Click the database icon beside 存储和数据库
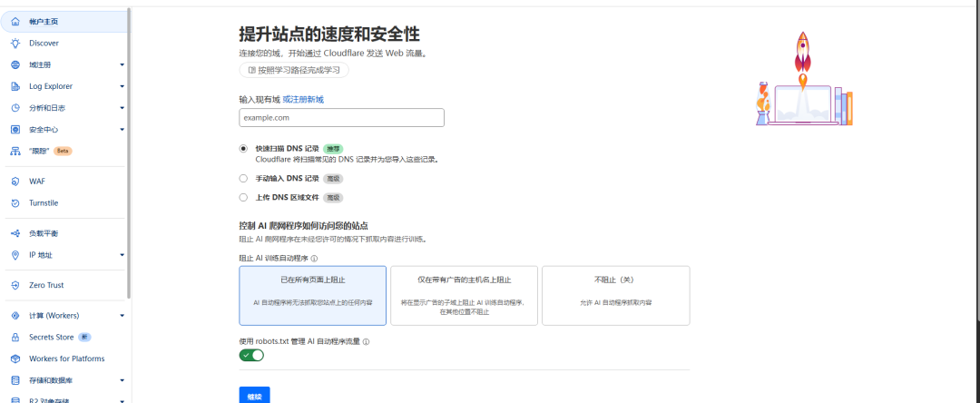Image resolution: width=980 pixels, height=403 pixels. [x=15, y=380]
